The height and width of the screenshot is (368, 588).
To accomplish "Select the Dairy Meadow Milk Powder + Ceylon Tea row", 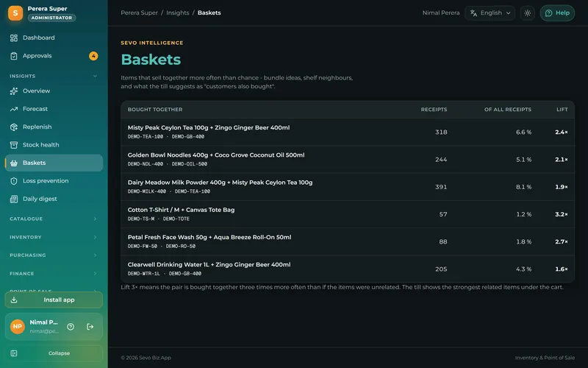I will pyautogui.click(x=348, y=187).
